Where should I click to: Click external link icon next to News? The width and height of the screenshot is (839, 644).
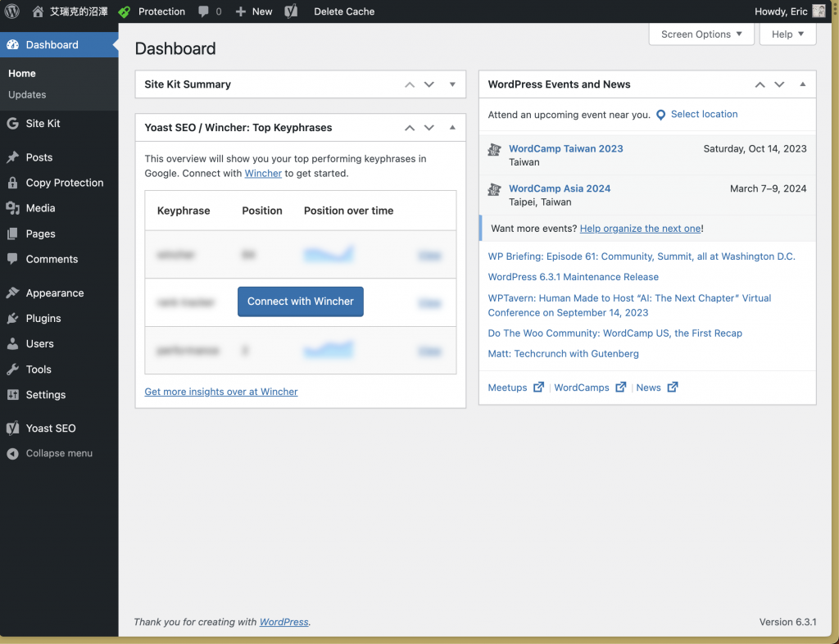[x=673, y=388]
